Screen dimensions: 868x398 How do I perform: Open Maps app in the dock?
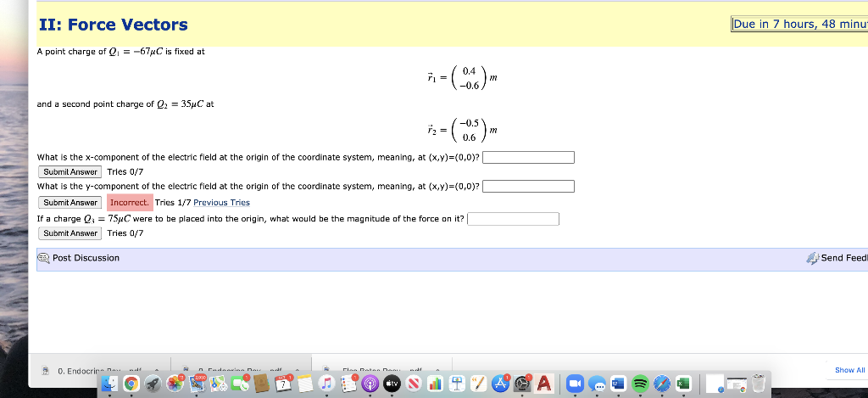(x=218, y=384)
